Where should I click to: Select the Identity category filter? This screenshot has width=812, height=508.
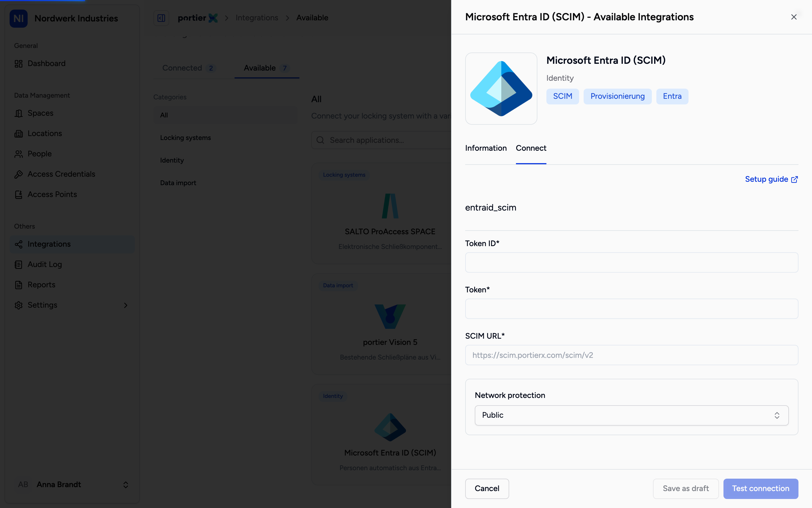226,160
